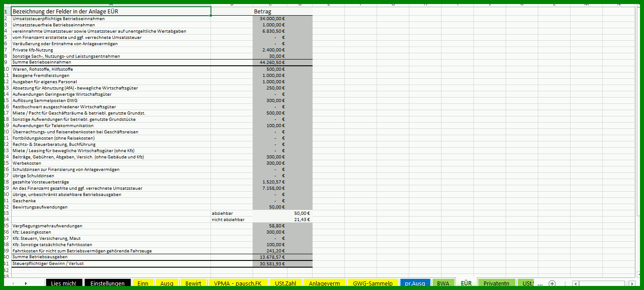Add a new sheet with plus icon
The width and height of the screenshot is (644, 290).
coord(552,283)
